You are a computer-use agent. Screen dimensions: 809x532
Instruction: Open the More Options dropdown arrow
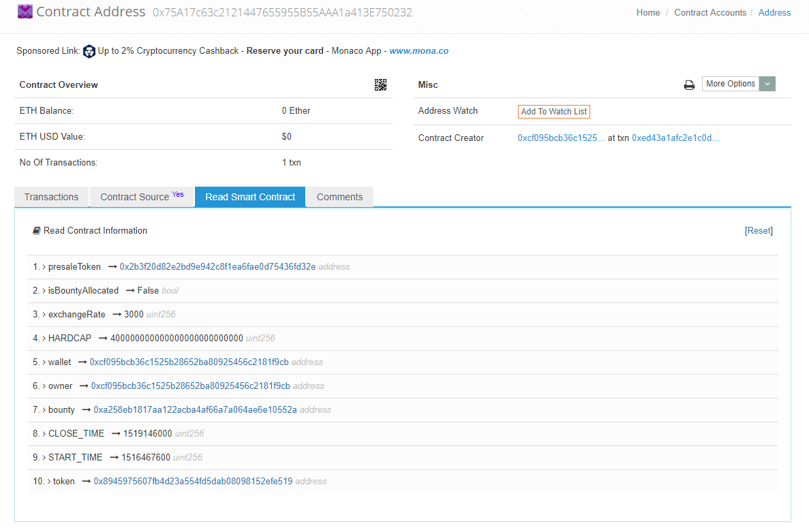click(767, 84)
